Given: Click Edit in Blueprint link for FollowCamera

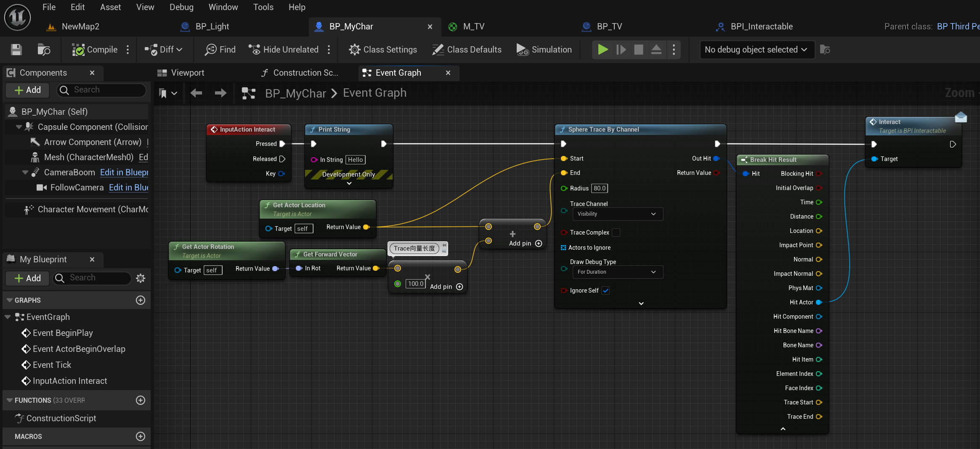Looking at the screenshot, I should tap(128, 188).
